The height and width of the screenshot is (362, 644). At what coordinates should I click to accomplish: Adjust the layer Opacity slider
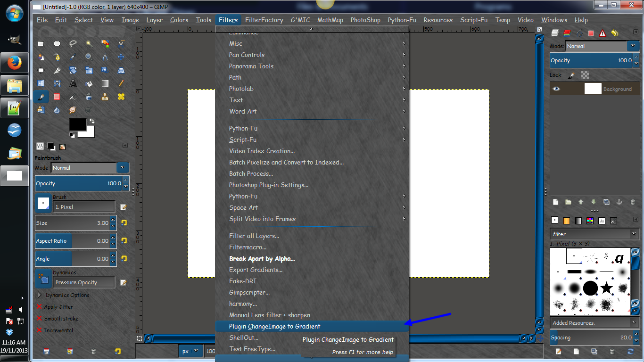tap(594, 60)
